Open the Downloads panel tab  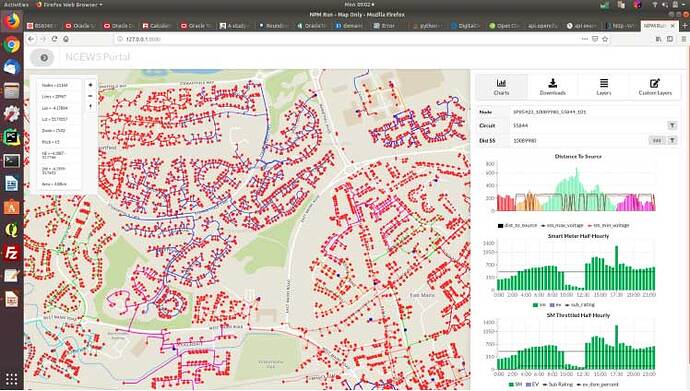pyautogui.click(x=552, y=87)
